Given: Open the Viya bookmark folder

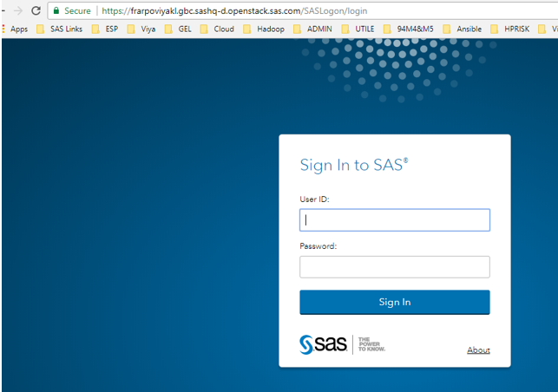Looking at the screenshot, I should (x=141, y=29).
